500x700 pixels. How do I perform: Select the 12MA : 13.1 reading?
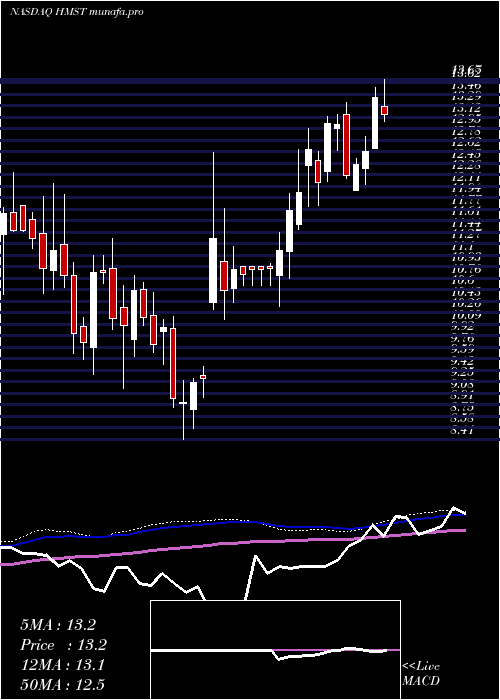(62, 665)
